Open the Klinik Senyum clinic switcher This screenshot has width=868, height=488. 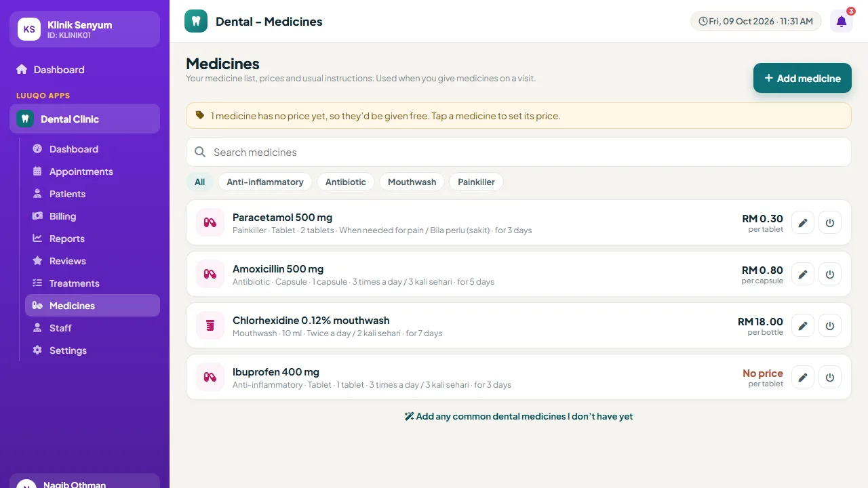coord(85,29)
